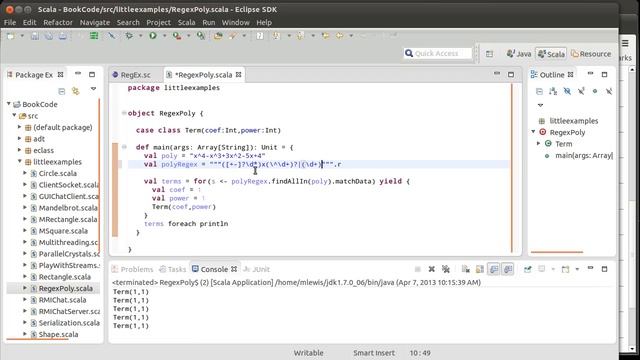Click the green Run button in toolbar
Screen dimensions: 640x360
click(x=153, y=36)
